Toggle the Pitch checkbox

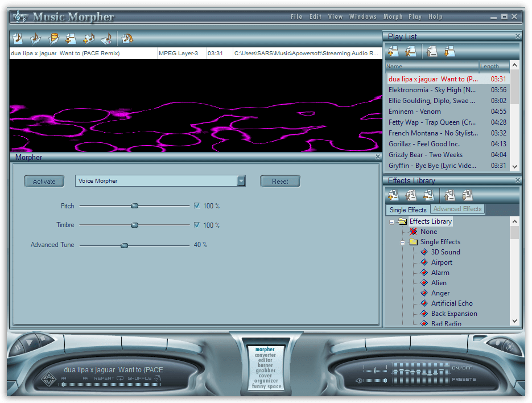coord(197,206)
